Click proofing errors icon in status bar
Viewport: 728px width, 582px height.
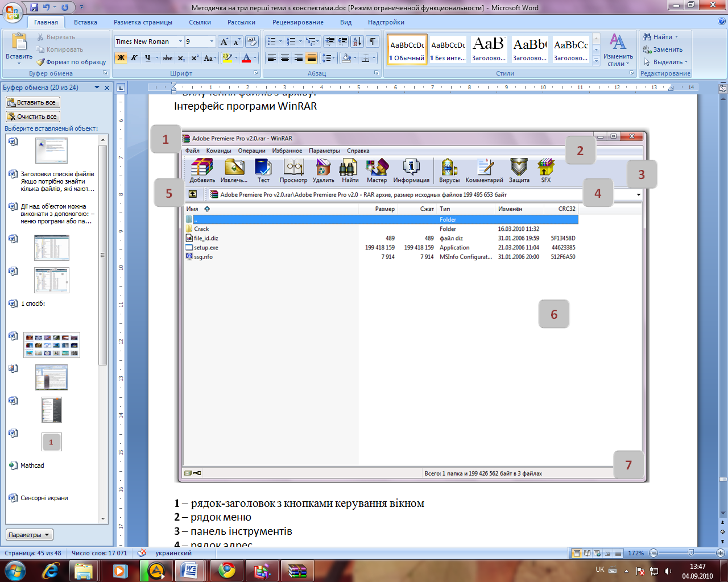click(x=142, y=553)
